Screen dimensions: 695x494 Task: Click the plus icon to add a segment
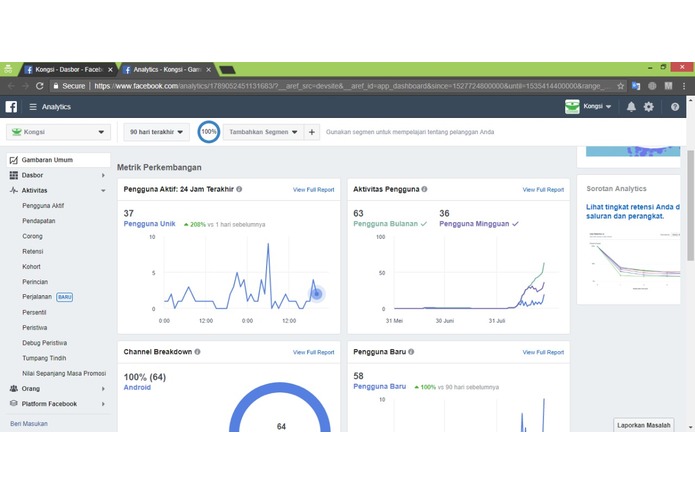click(312, 132)
